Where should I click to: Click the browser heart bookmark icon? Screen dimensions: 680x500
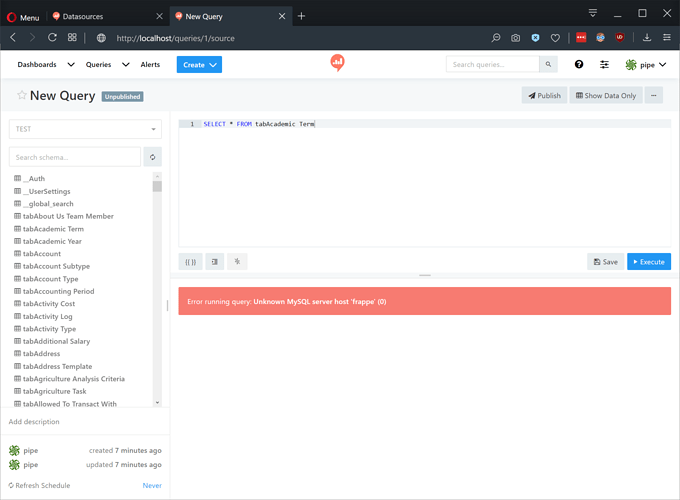(x=555, y=38)
